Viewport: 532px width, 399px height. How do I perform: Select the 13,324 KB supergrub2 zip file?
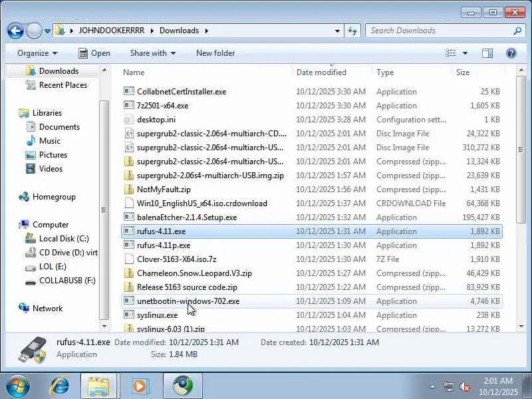311,161
